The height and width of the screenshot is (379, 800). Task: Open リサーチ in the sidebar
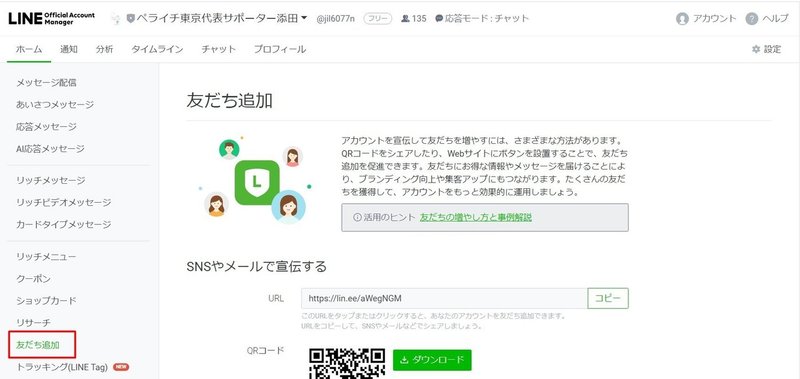33,323
